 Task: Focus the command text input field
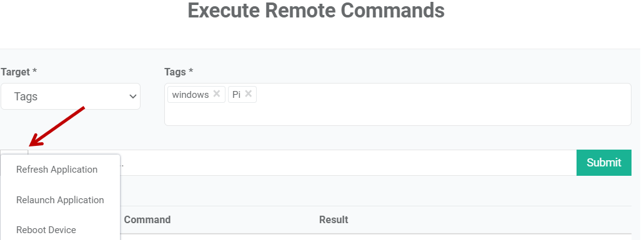pos(349,163)
